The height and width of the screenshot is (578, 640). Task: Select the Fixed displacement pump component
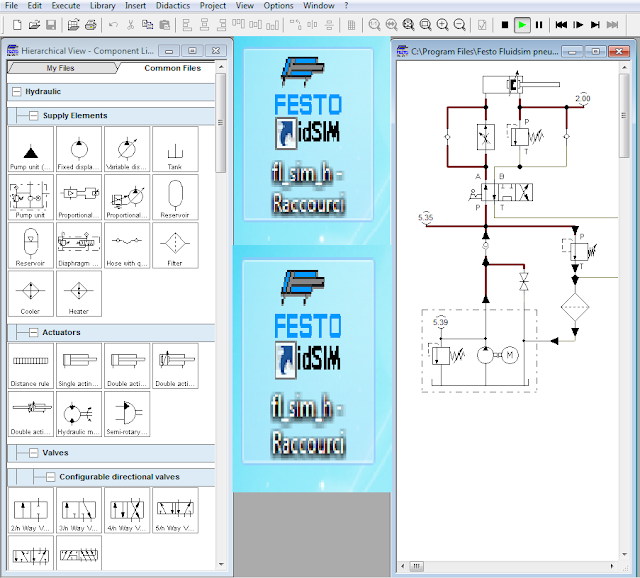tap(79, 149)
